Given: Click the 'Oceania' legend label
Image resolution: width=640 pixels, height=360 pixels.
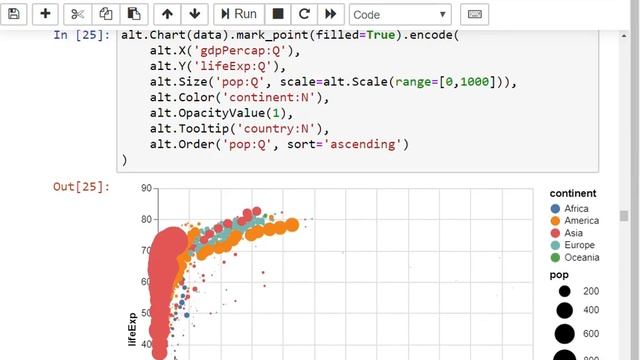Looking at the screenshot, I should click(582, 258).
